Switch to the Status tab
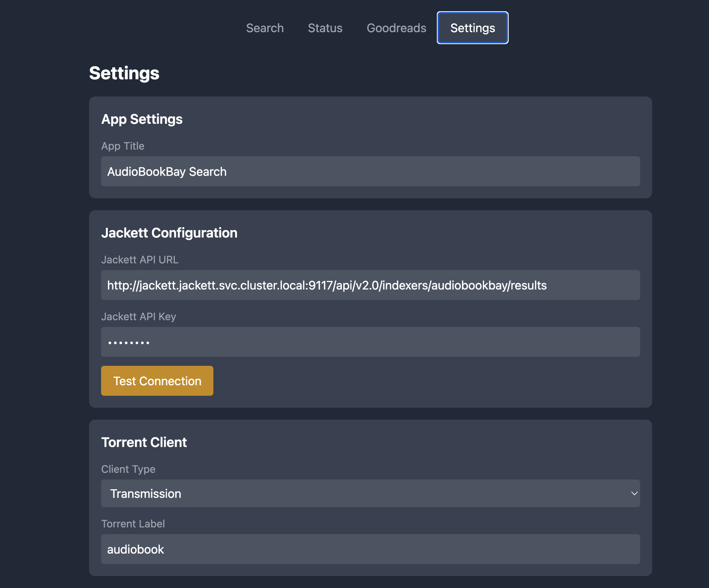Viewport: 709px width, 588px height. pos(325,28)
